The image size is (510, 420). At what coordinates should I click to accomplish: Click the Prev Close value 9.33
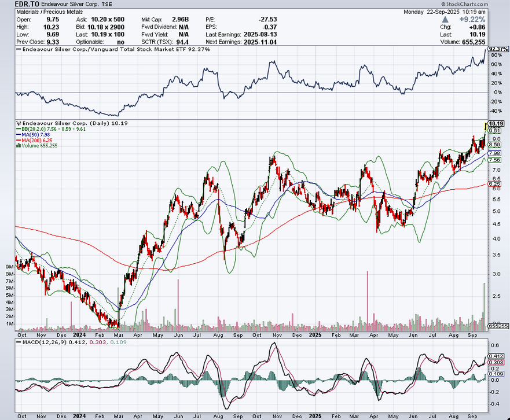(53, 42)
